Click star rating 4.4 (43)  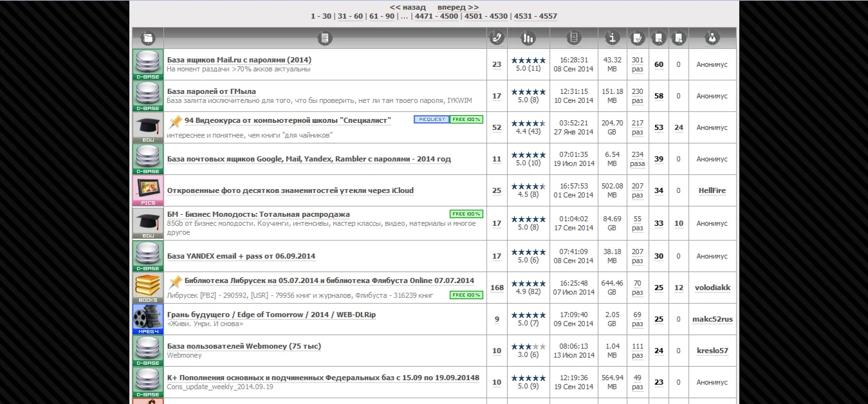coord(528,127)
